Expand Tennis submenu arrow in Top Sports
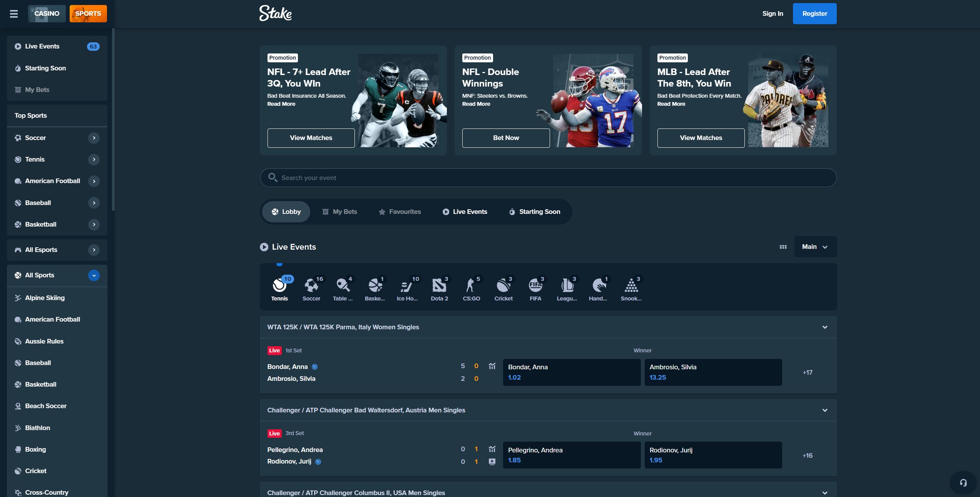The height and width of the screenshot is (497, 980). pyautogui.click(x=94, y=159)
